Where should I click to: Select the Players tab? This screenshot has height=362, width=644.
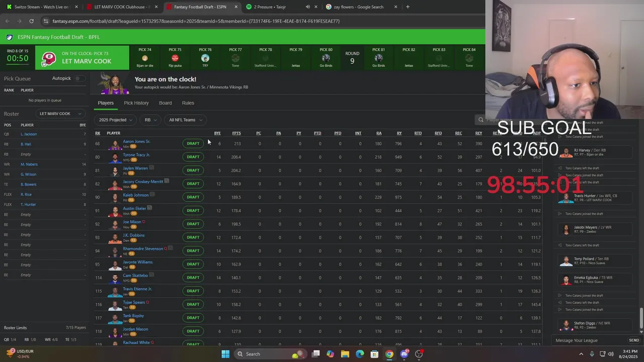click(106, 103)
